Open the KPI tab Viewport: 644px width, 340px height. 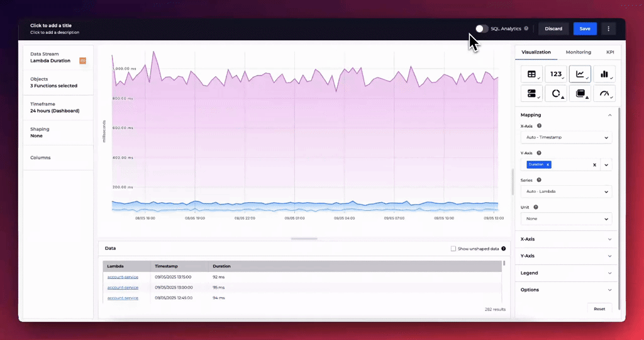pyautogui.click(x=610, y=52)
